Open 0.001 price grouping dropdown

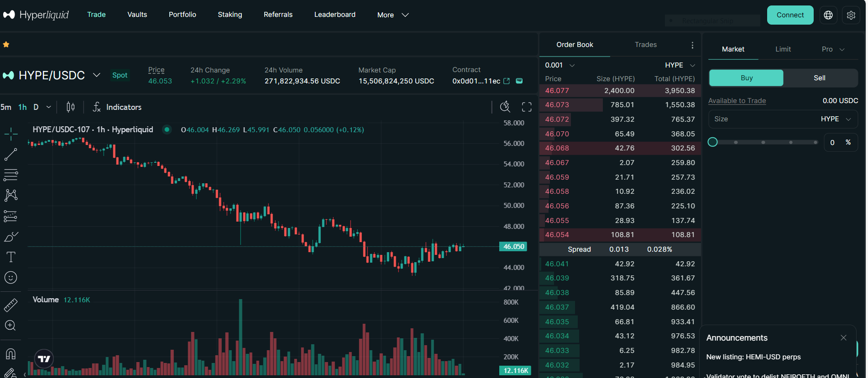pyautogui.click(x=559, y=65)
